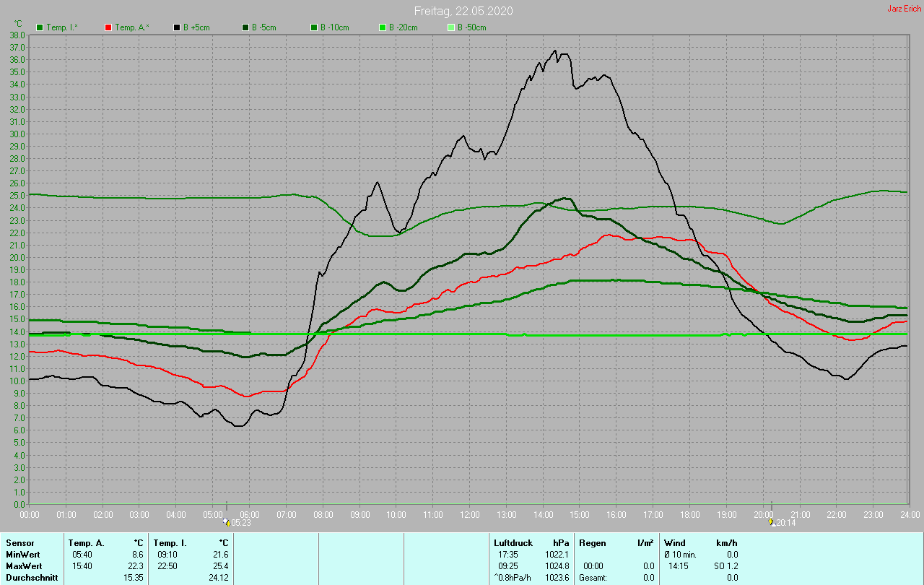
Task: Click the "MinWert" row label
Action: point(22,555)
